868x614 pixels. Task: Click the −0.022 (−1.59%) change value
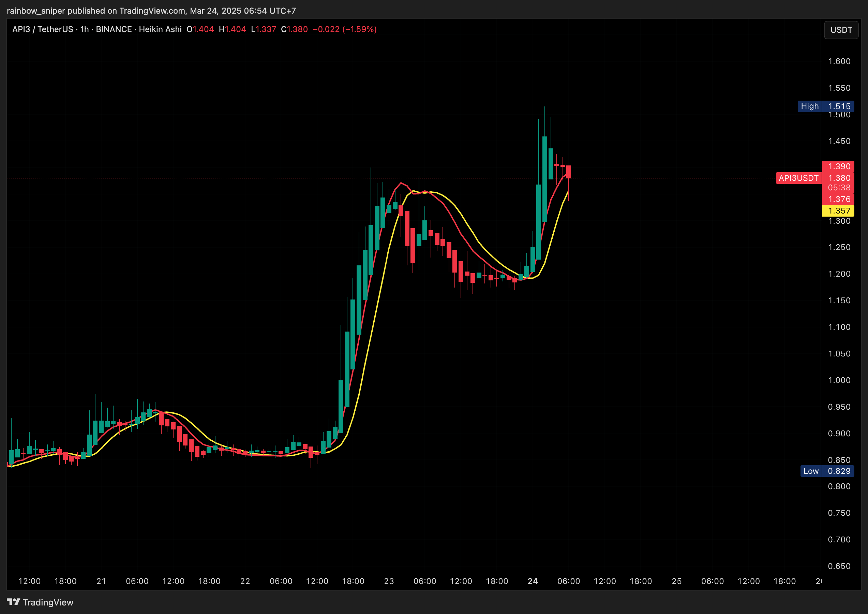coord(344,30)
